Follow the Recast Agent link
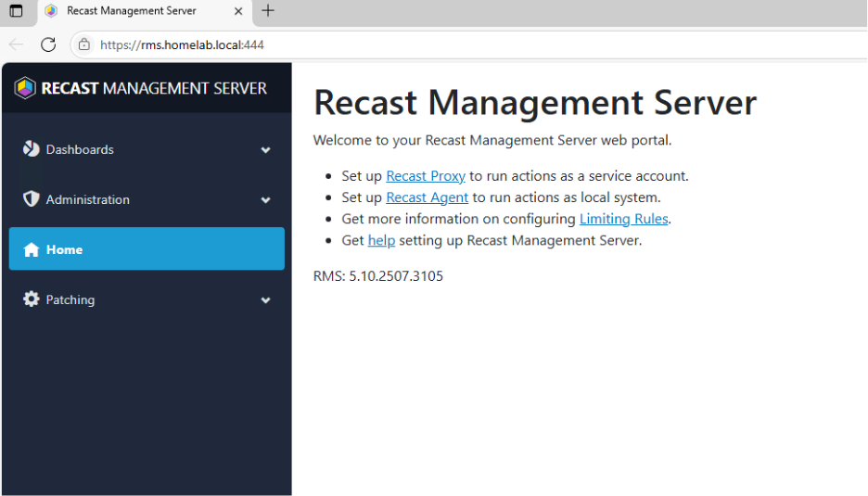The height and width of the screenshot is (496, 868). [427, 197]
